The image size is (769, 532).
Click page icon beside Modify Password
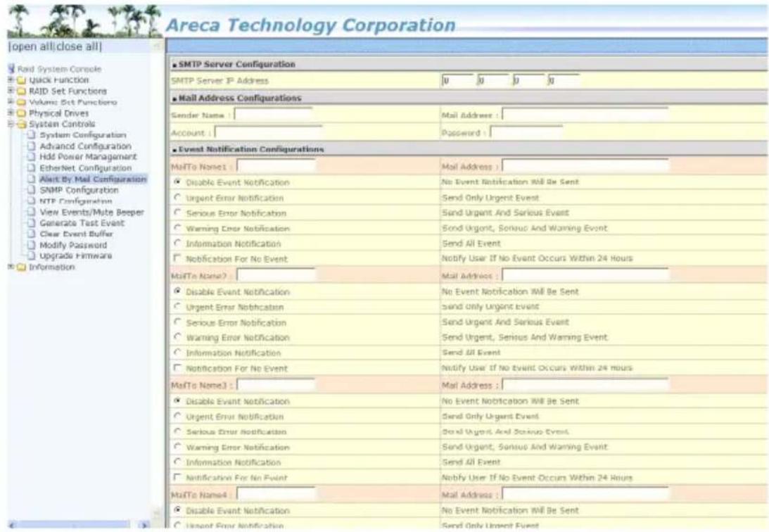click(32, 245)
